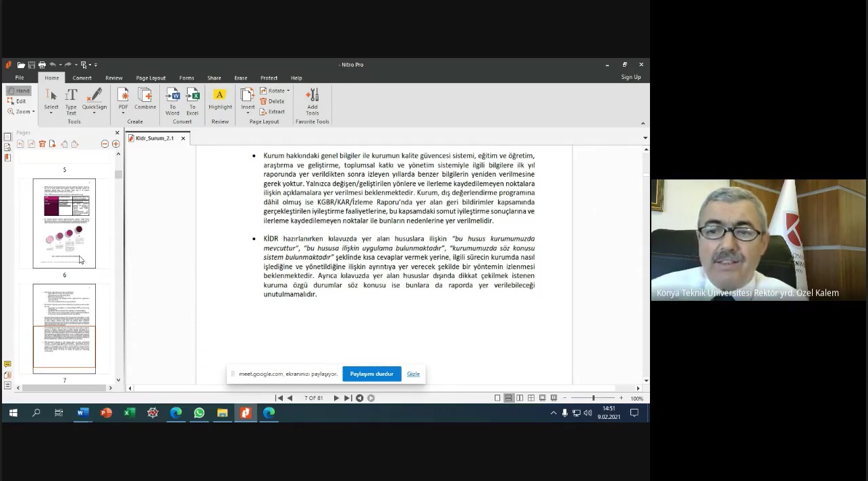Click the Gizle link
The height and width of the screenshot is (481, 868).
[413, 374]
